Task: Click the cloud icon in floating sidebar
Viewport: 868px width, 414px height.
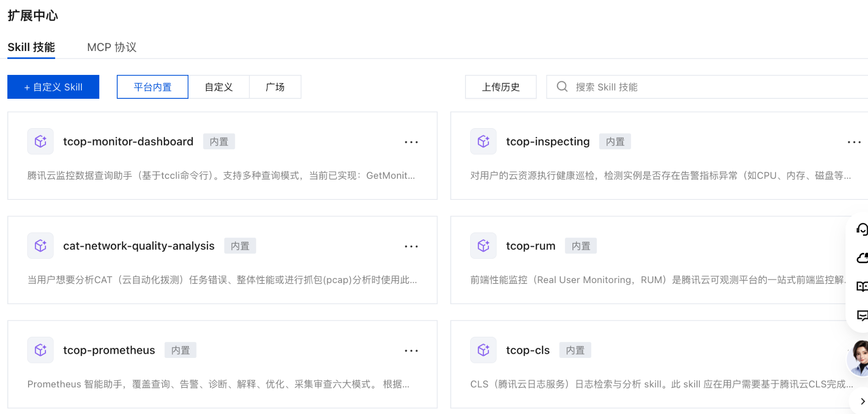Action: coord(862,258)
